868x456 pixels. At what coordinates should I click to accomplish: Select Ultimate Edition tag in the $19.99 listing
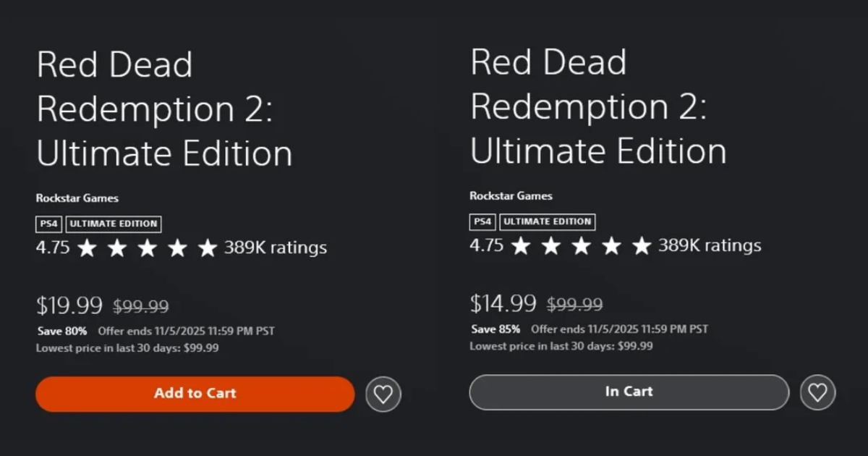tap(114, 224)
